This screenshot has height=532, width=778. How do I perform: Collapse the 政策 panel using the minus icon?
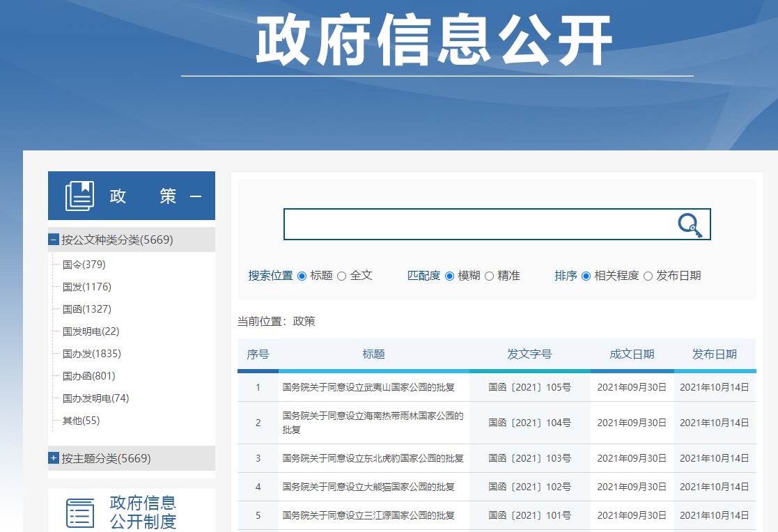pos(196,197)
